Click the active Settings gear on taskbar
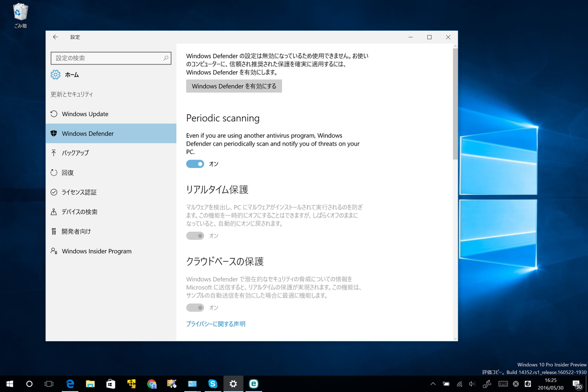Viewport: 588px width, 392px height. tap(233, 384)
